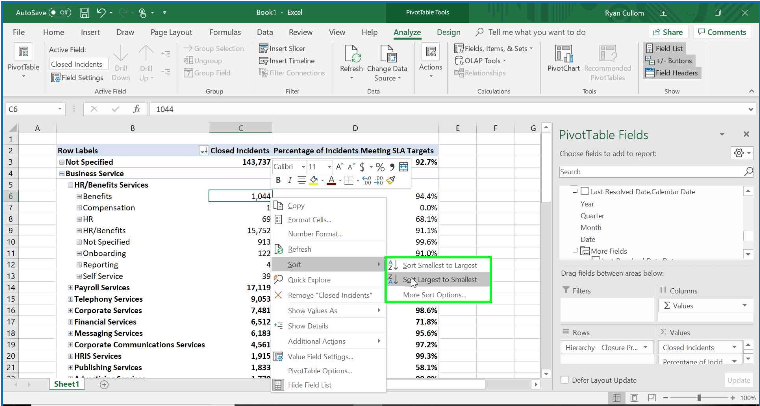
Task: Open the Closed Incidents values field dropdown
Action: pyautogui.click(x=735, y=347)
